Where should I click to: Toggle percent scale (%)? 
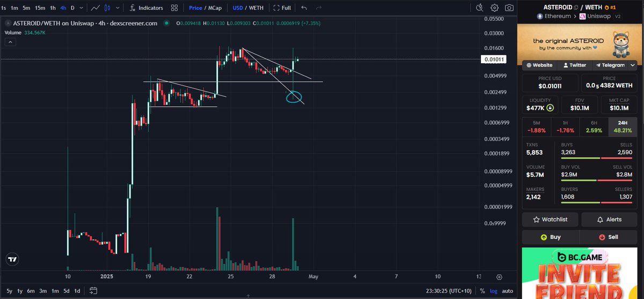[x=482, y=291]
